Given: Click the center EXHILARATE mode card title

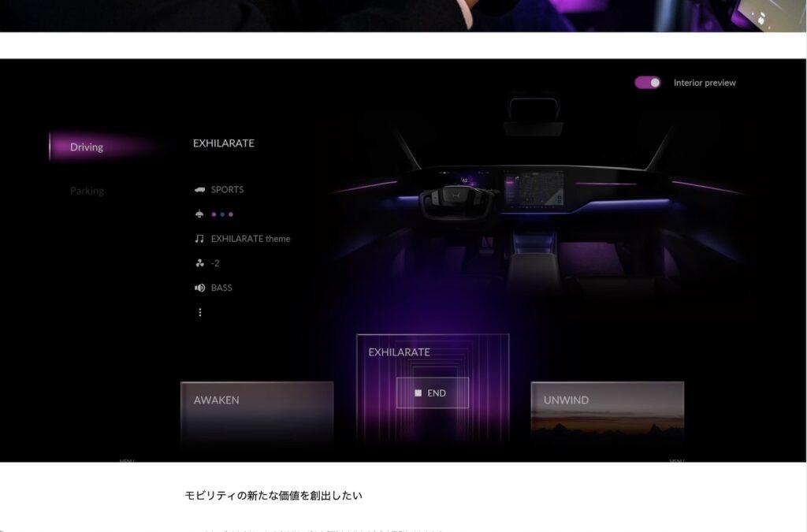Looking at the screenshot, I should (400, 352).
